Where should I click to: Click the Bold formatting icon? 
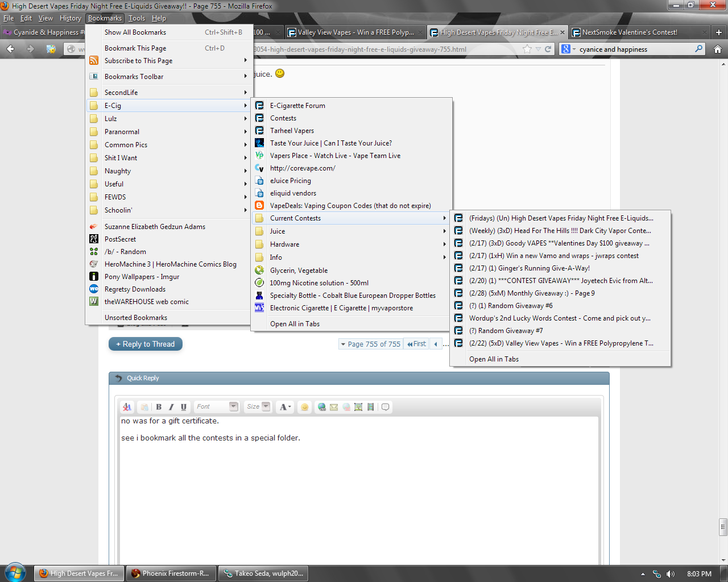point(159,407)
